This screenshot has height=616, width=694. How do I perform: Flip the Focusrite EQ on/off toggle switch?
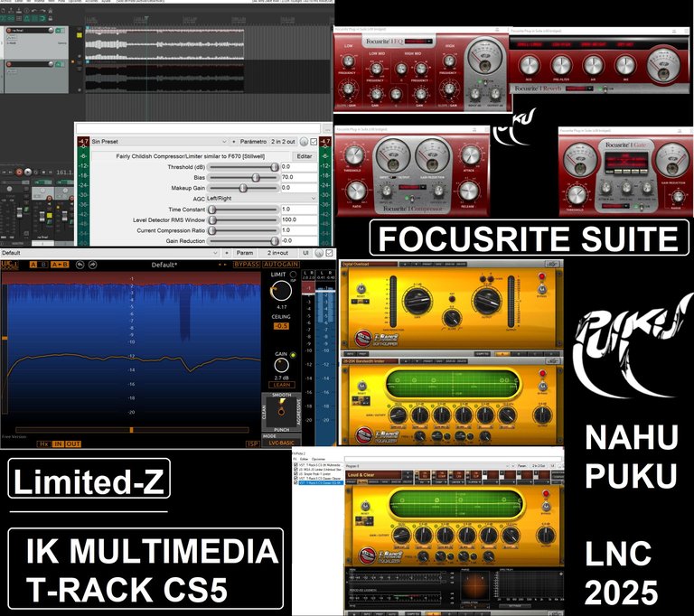[485, 83]
